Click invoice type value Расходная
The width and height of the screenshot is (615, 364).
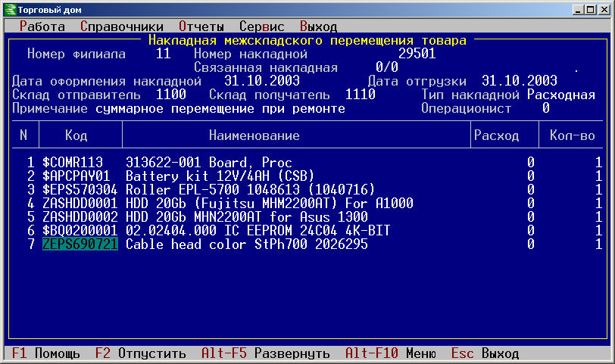[x=561, y=95]
